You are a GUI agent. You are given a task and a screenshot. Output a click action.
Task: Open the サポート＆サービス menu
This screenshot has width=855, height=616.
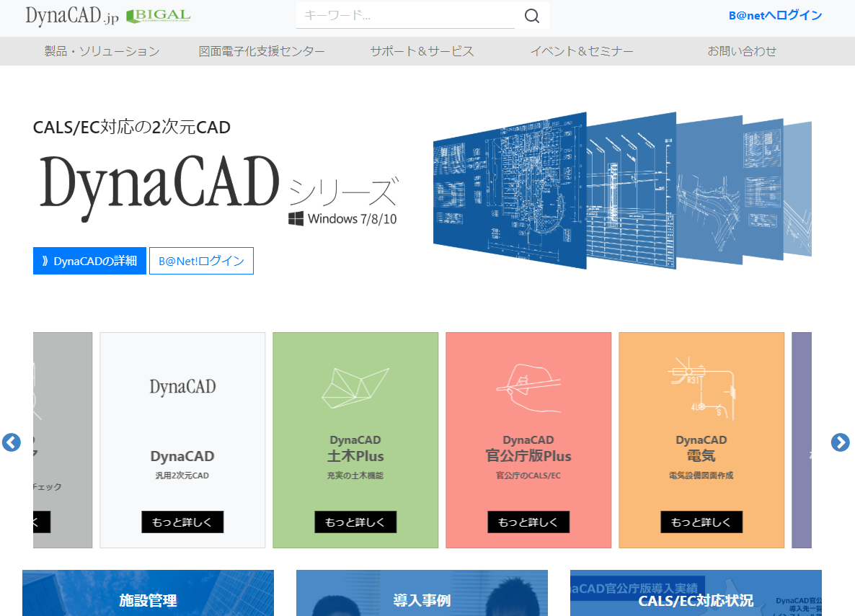coord(422,50)
